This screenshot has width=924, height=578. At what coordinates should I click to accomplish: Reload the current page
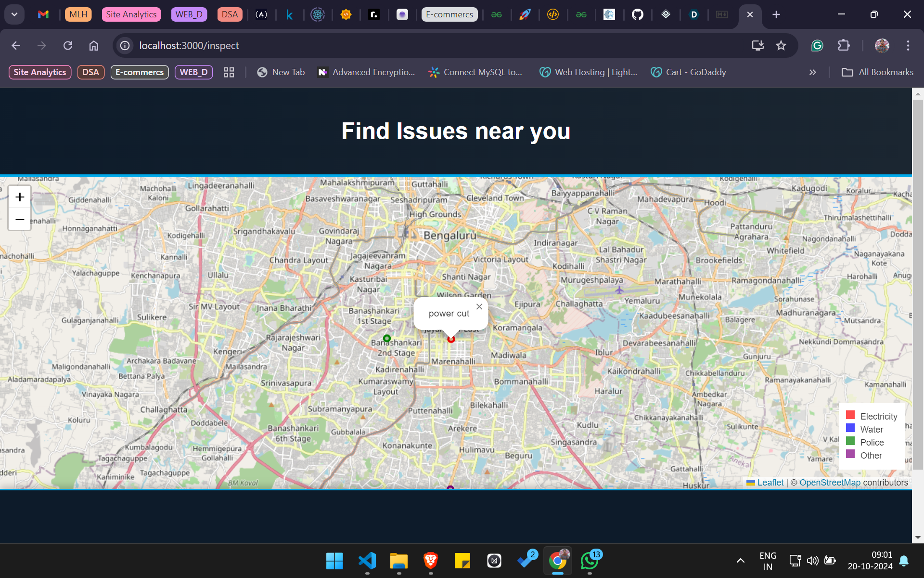tap(68, 45)
